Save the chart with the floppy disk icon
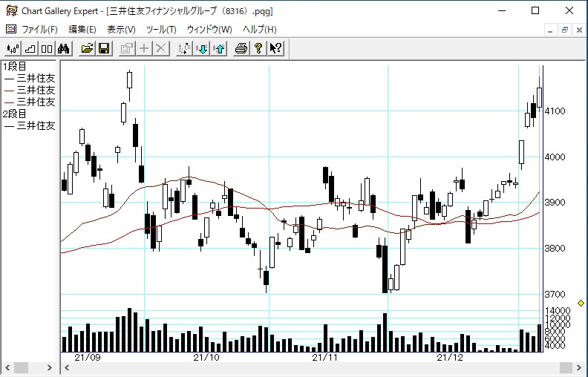Screen dimensions: 588x377 coord(104,48)
